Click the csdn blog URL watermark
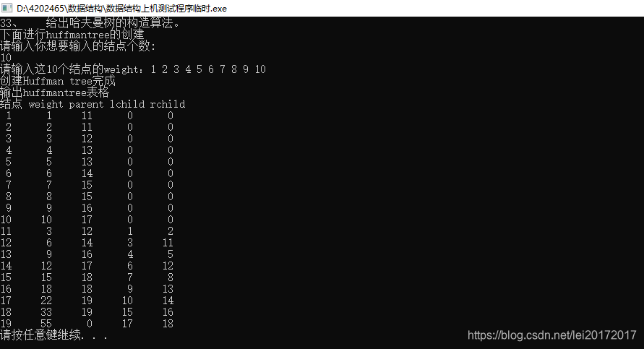644x349 pixels. [552, 335]
